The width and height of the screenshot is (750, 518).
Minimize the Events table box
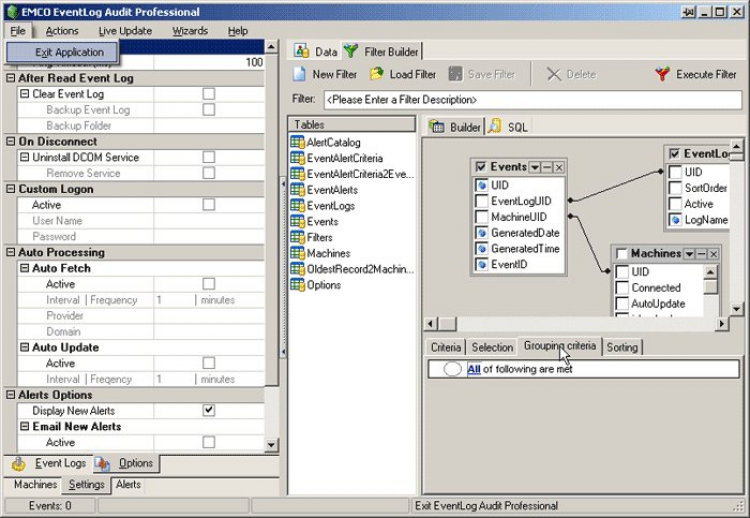coord(547,167)
